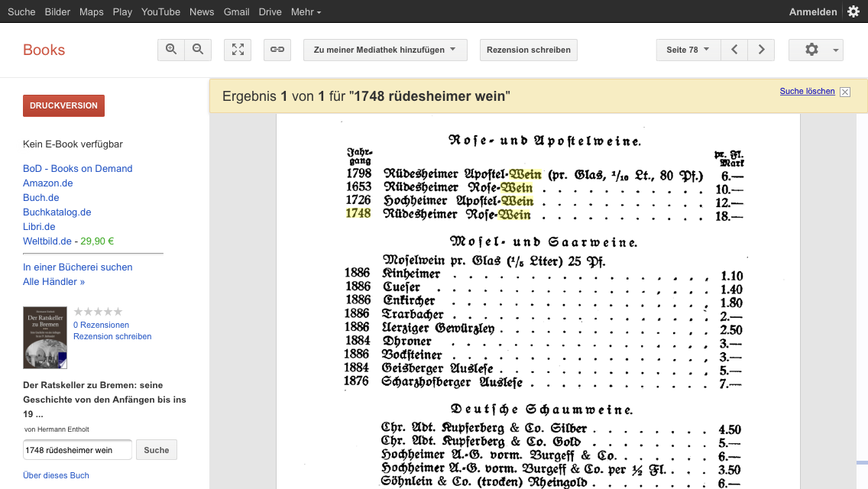Open YouTube from top navigation bar
This screenshot has height=489, width=868.
click(160, 11)
